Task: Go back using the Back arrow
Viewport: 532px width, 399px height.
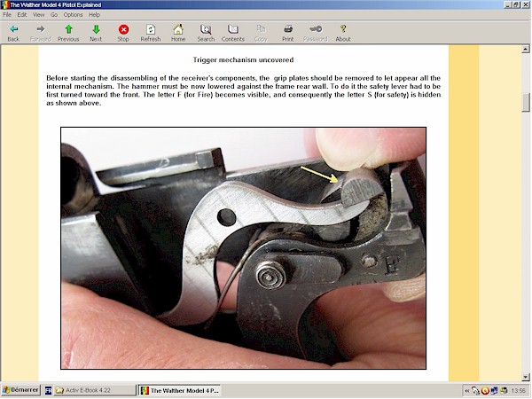Action: 13,34
